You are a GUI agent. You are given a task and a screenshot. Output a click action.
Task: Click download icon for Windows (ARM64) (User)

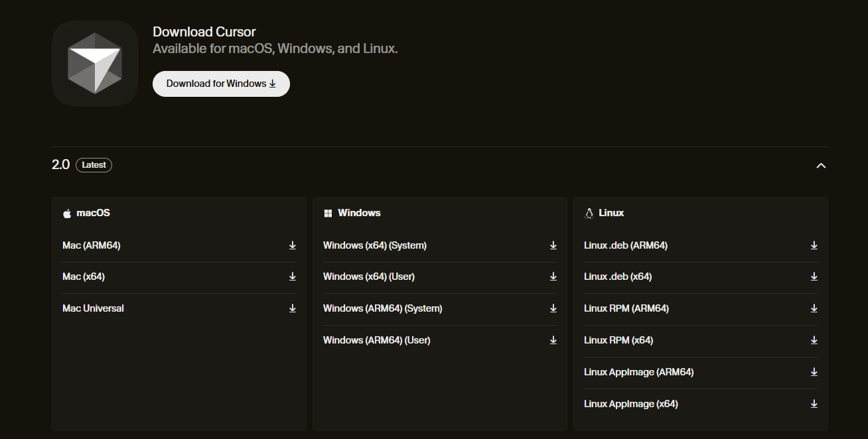click(553, 340)
